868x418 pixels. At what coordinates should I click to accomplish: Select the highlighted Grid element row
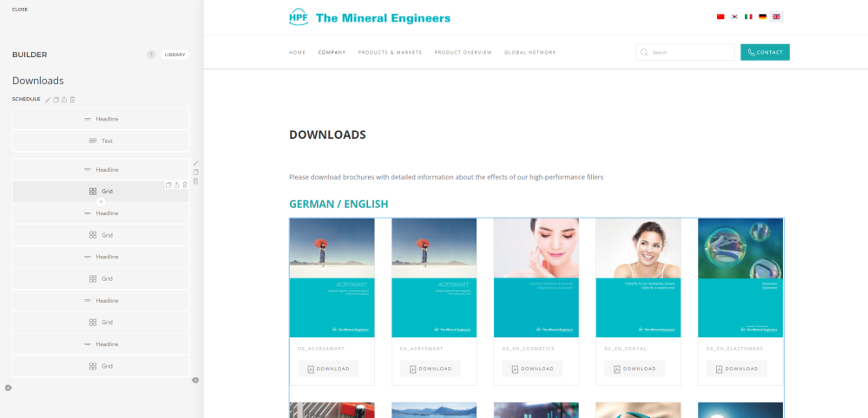pyautogui.click(x=101, y=192)
